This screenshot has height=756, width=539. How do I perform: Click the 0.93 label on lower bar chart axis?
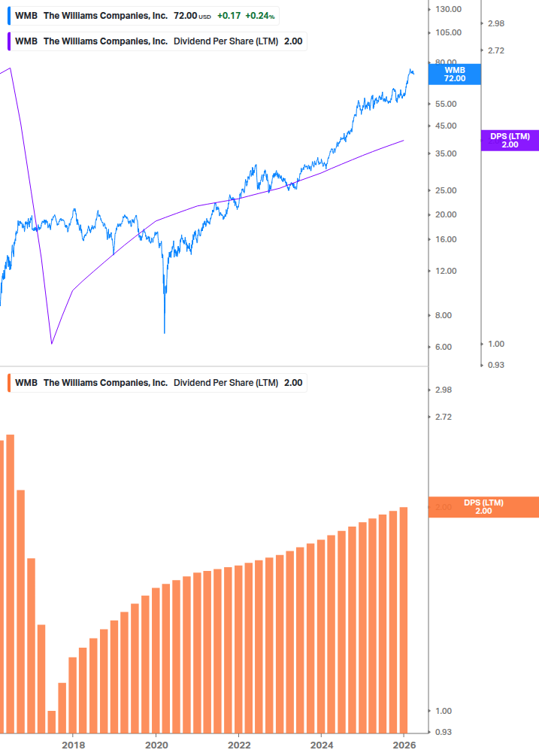pyautogui.click(x=443, y=732)
